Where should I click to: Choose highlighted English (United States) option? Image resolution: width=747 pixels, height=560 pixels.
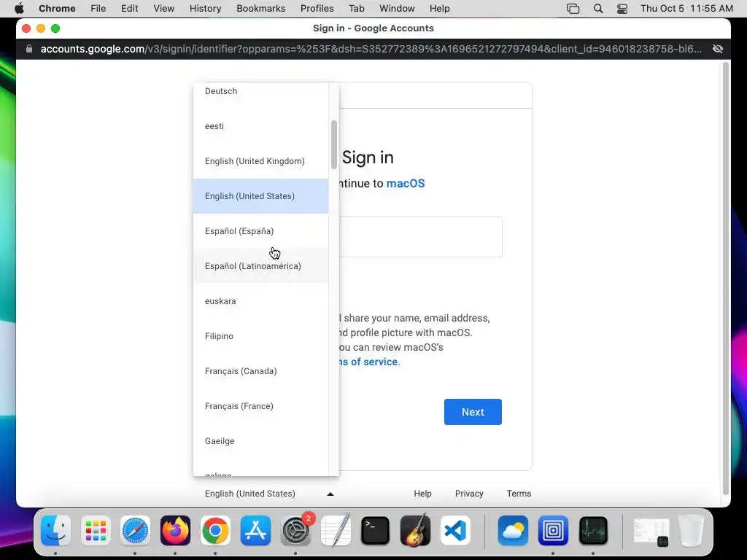click(260, 196)
